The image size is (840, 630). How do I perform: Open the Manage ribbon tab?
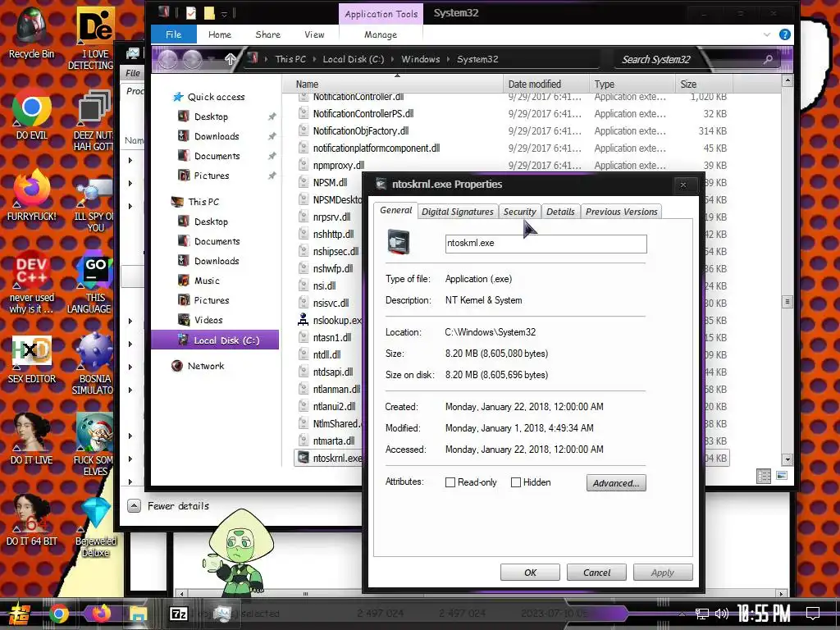[x=381, y=34]
